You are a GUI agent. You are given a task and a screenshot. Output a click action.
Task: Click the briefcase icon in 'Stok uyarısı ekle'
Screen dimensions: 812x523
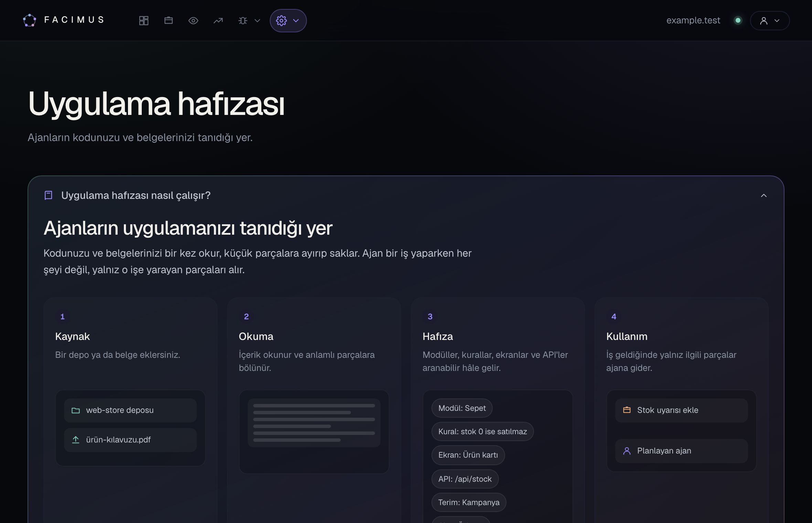pos(627,410)
